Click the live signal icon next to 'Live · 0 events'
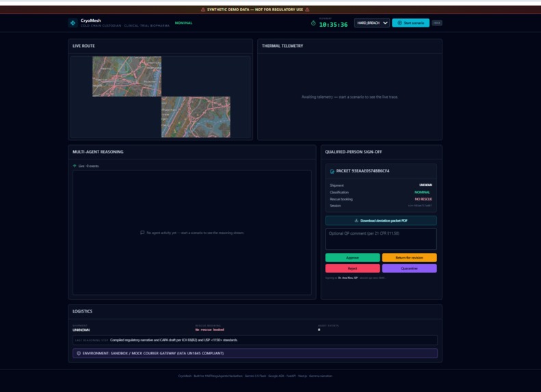 (x=75, y=166)
